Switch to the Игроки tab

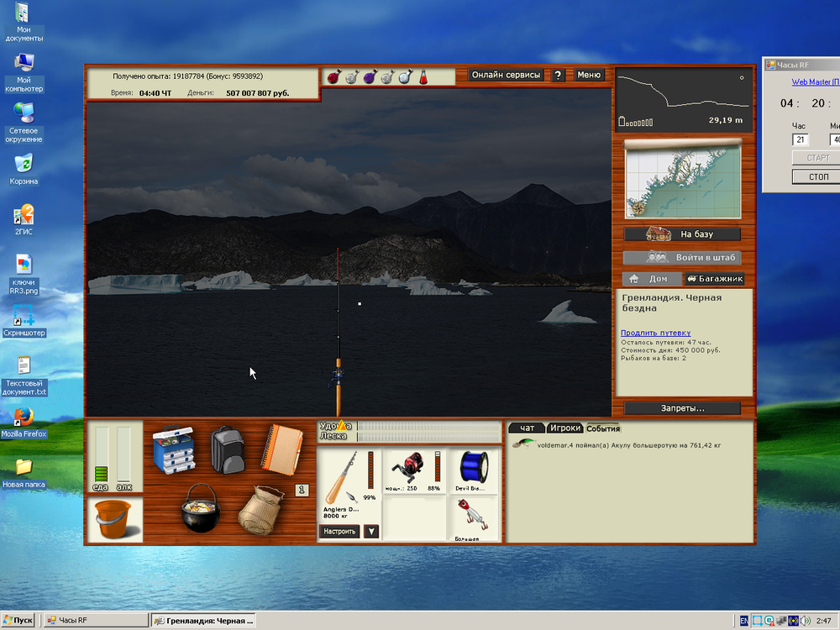click(x=565, y=428)
